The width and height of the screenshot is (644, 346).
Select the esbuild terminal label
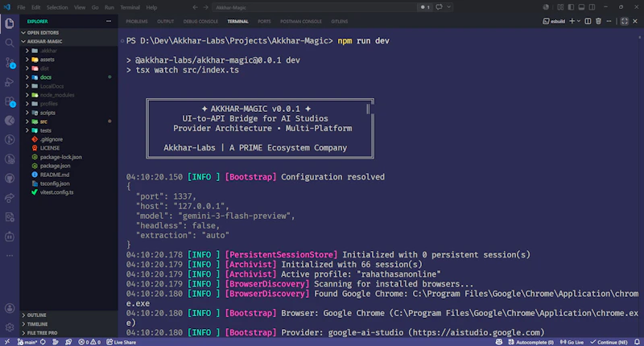tap(554, 22)
